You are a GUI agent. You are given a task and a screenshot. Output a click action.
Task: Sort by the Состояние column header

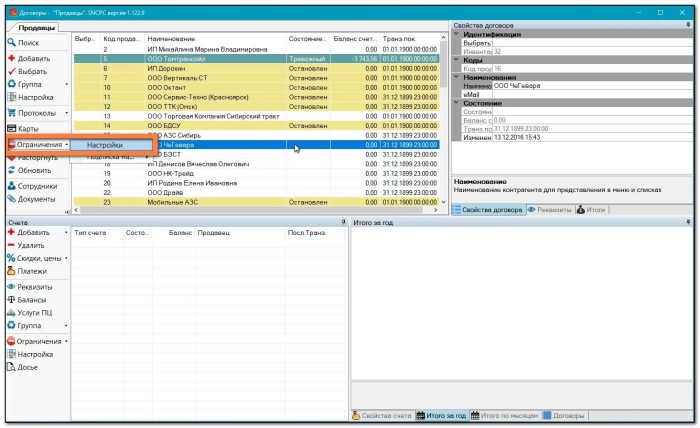308,39
